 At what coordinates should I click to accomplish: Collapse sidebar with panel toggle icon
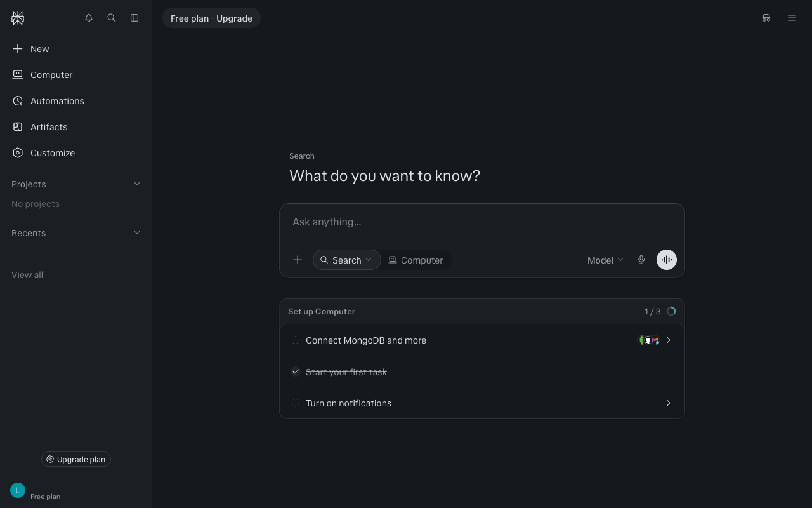(x=134, y=18)
